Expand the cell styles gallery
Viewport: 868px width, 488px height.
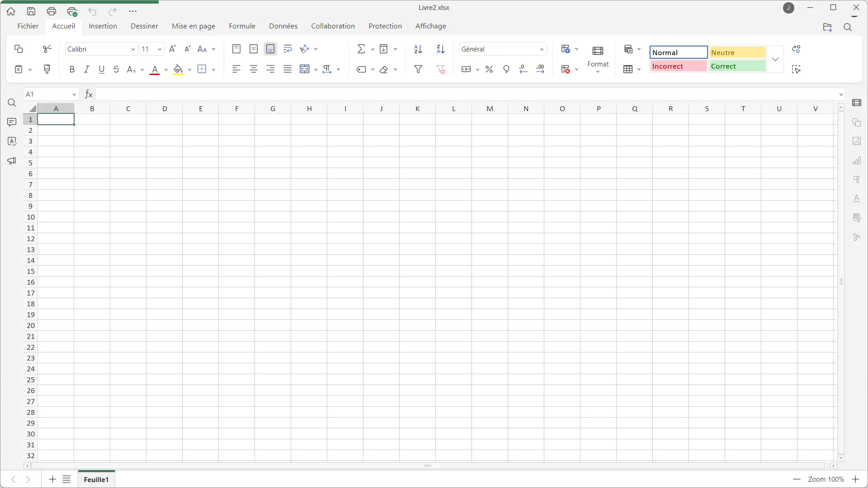(775, 59)
